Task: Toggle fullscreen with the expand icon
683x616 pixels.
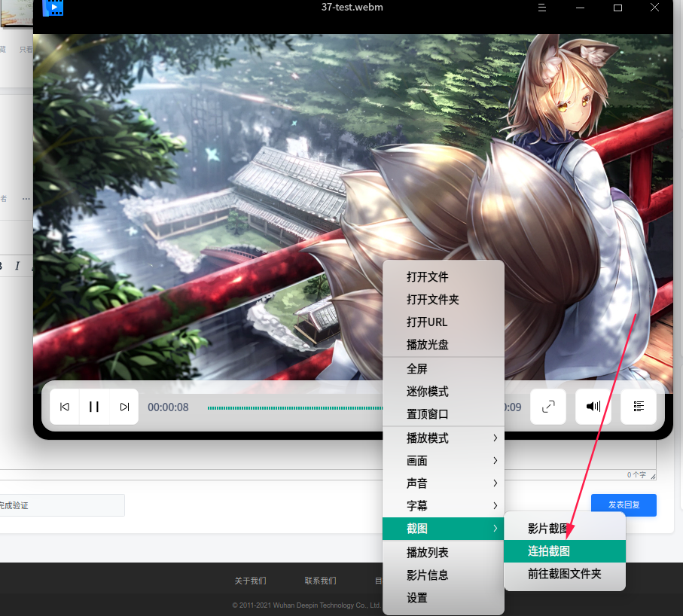Action: point(548,407)
